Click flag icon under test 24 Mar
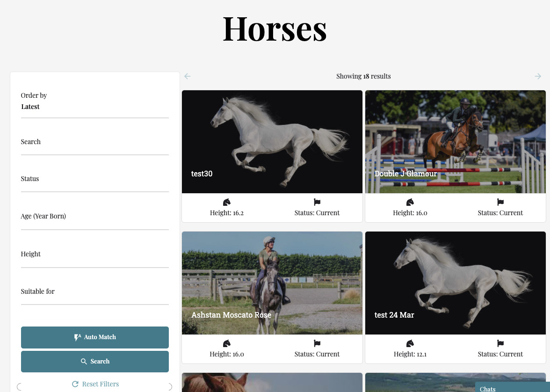The width and height of the screenshot is (550, 392). (500, 343)
